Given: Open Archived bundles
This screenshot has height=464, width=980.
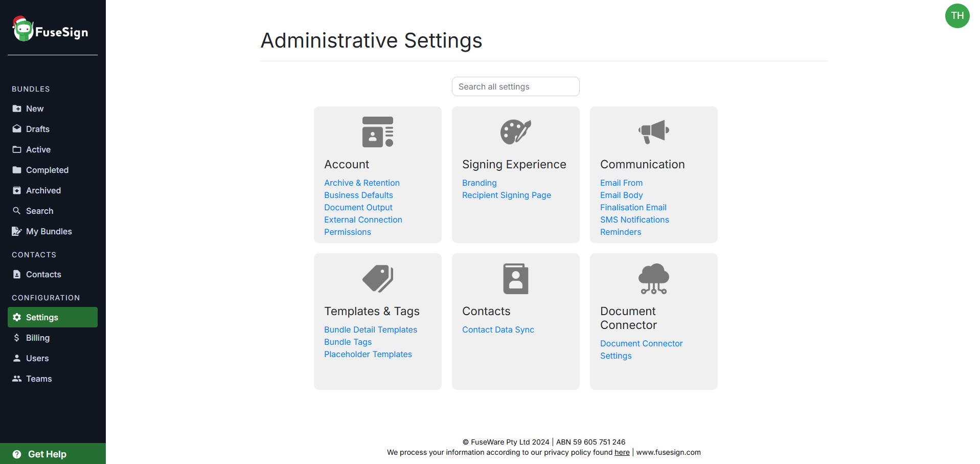Looking at the screenshot, I should (x=53, y=190).
